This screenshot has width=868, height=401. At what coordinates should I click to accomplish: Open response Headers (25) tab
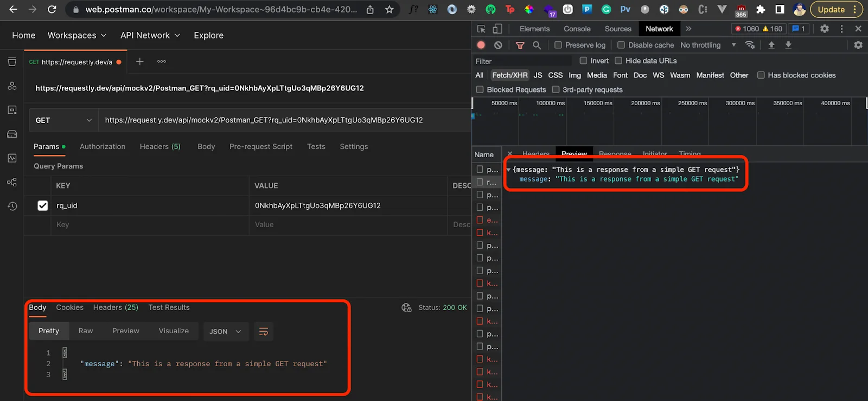point(116,307)
